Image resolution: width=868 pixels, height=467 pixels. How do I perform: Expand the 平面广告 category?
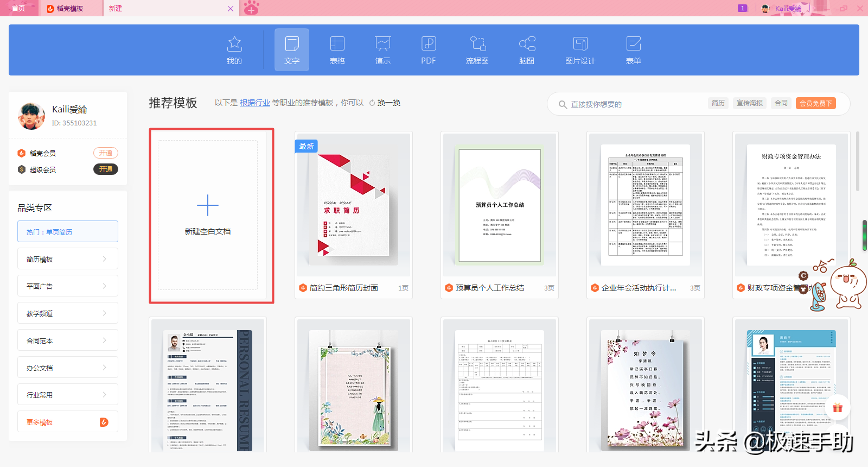68,286
